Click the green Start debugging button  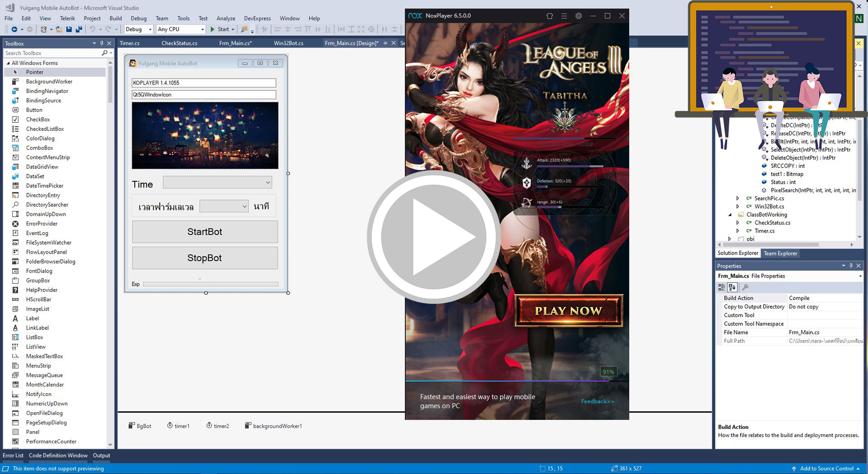pyautogui.click(x=220, y=29)
